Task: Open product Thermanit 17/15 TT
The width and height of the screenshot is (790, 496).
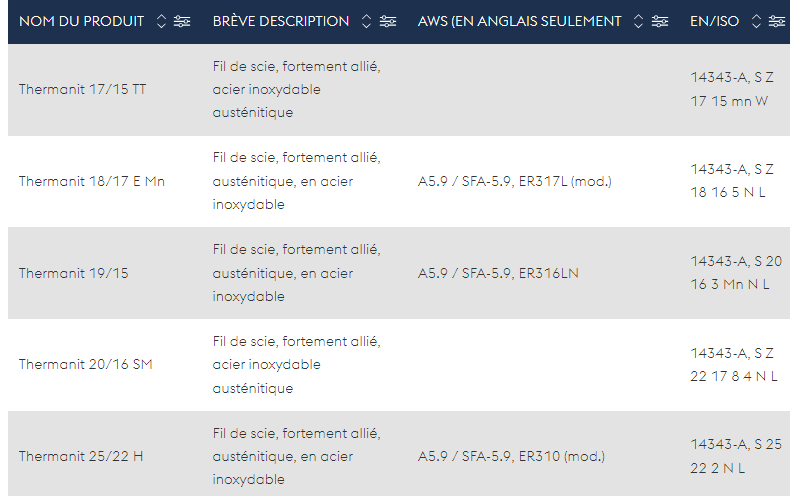Action: pos(83,89)
